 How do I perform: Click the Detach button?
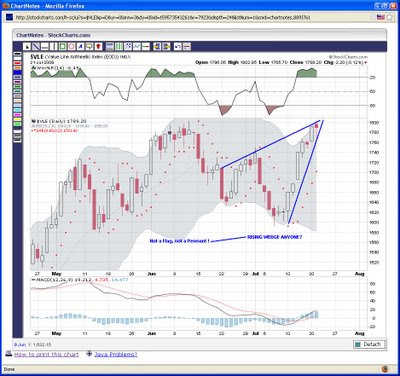click(x=369, y=344)
